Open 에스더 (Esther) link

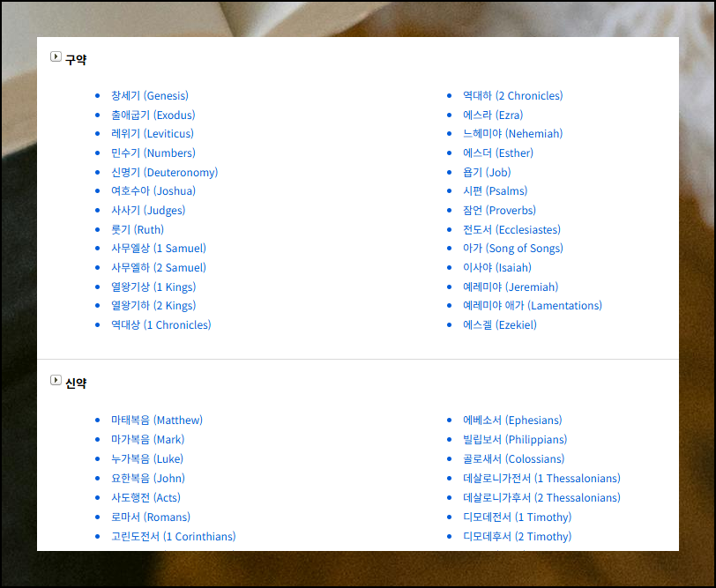498,153
